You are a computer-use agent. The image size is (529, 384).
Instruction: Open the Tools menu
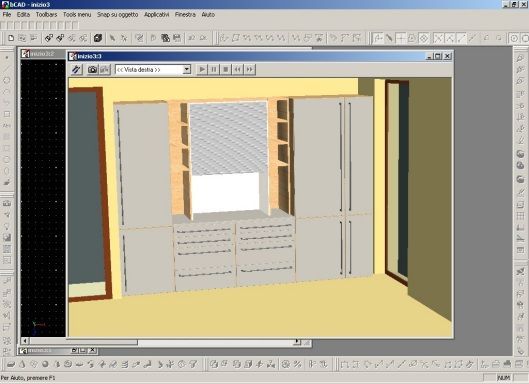(77, 15)
